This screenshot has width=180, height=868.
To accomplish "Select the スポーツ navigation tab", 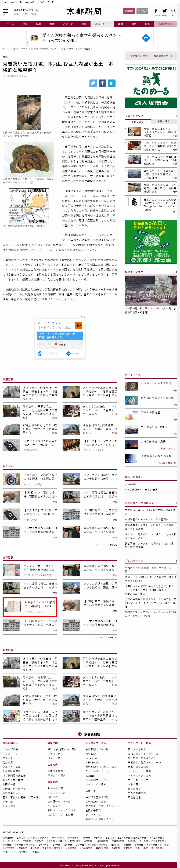I will tap(68, 24).
